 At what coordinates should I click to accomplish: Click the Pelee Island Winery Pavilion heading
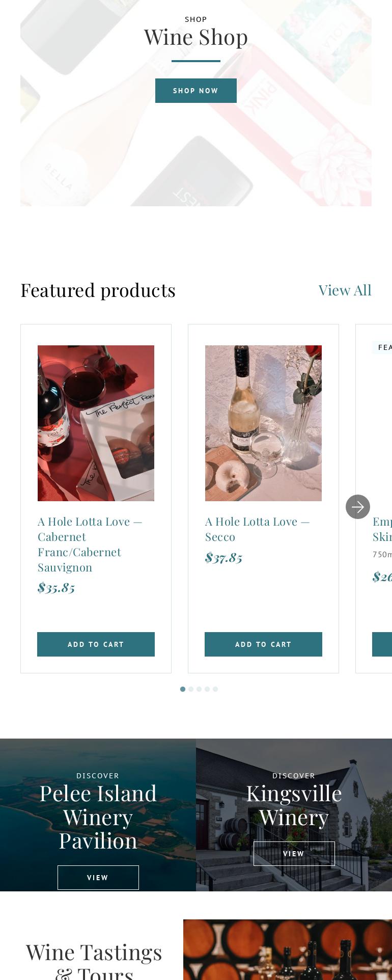point(98,817)
